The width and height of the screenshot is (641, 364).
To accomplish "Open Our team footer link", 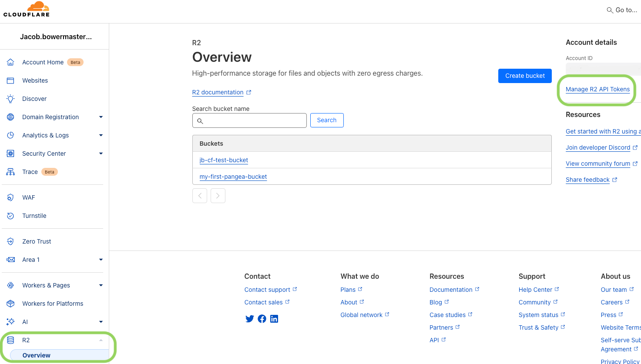I will 614,290.
